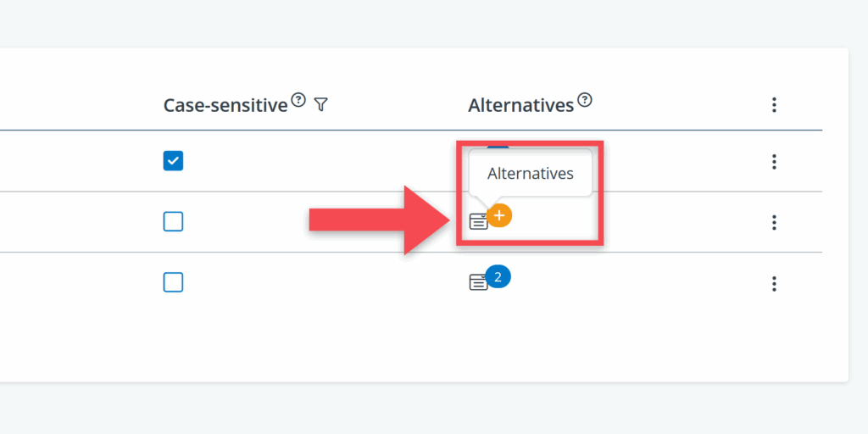Image resolution: width=868 pixels, height=434 pixels.
Task: Enable Case-sensitive checkbox in second row
Action: 173,221
